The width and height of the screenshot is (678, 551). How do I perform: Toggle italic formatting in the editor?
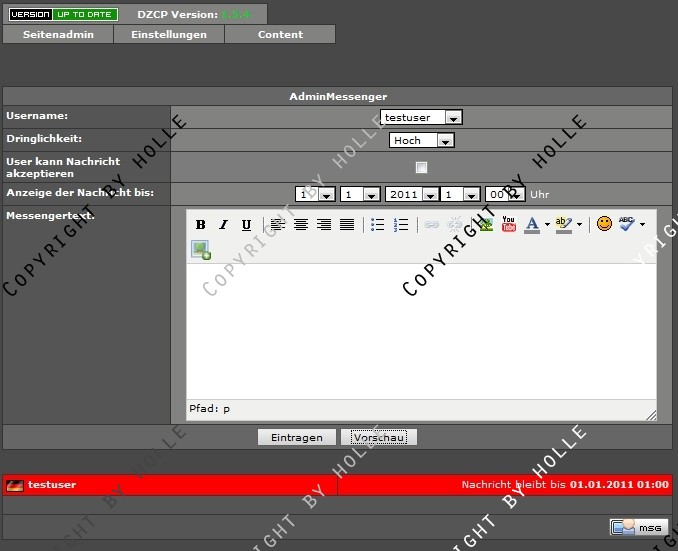coord(223,225)
